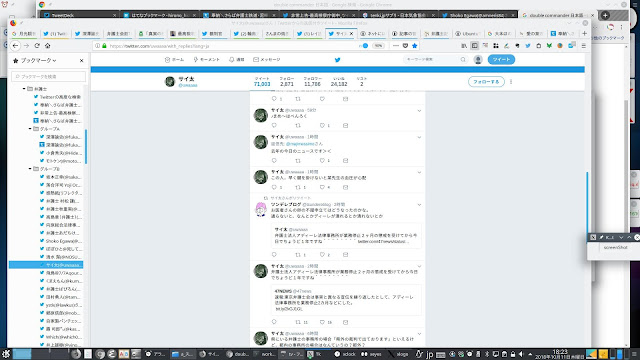
Task: Switch to the double commander tab in Chrome
Action: tap(558, 15)
